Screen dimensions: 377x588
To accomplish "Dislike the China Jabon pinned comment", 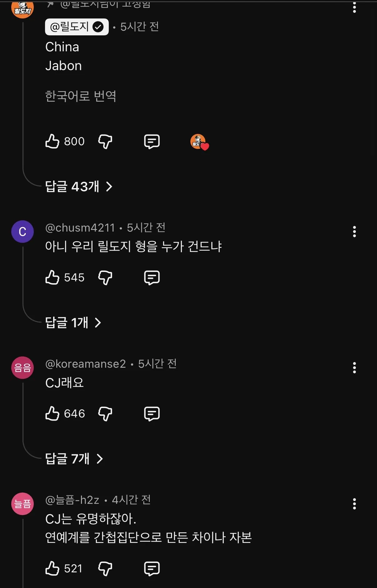I will (105, 141).
